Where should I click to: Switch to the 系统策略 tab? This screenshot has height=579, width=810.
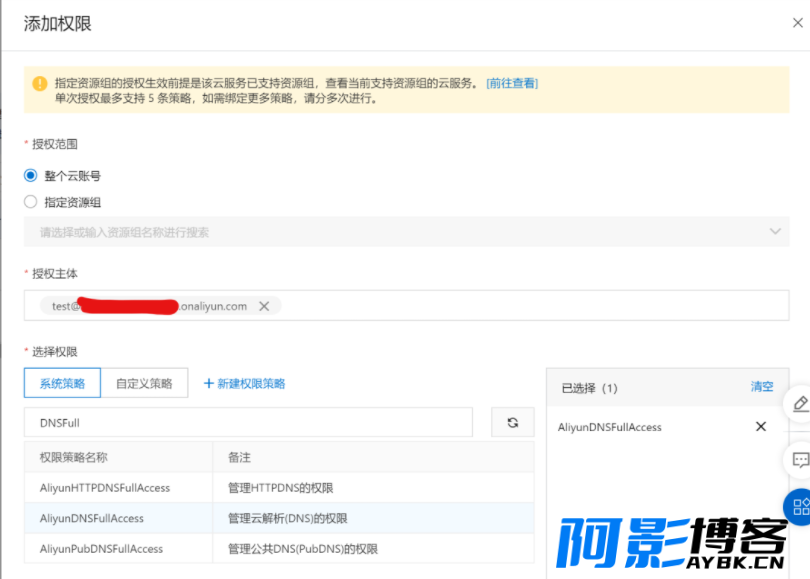(x=62, y=383)
